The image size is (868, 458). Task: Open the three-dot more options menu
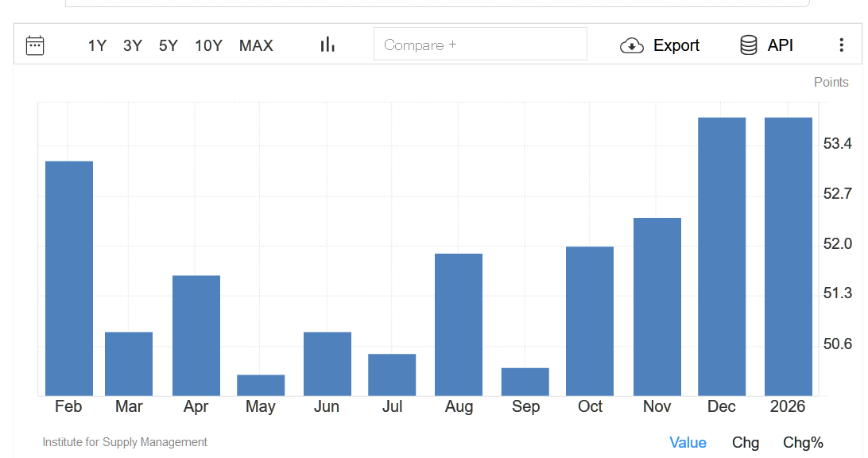(841, 45)
